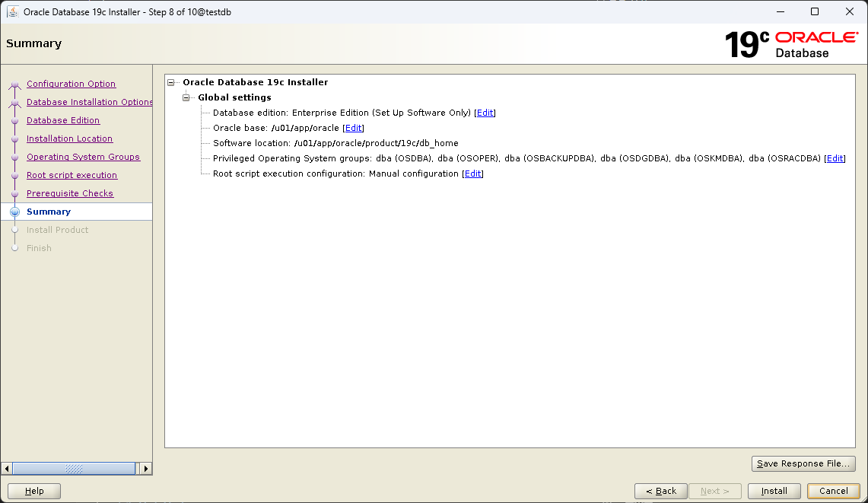Viewport: 868px width, 503px height.
Task: Click sidebar scrollbar left arrow
Action: (7, 469)
